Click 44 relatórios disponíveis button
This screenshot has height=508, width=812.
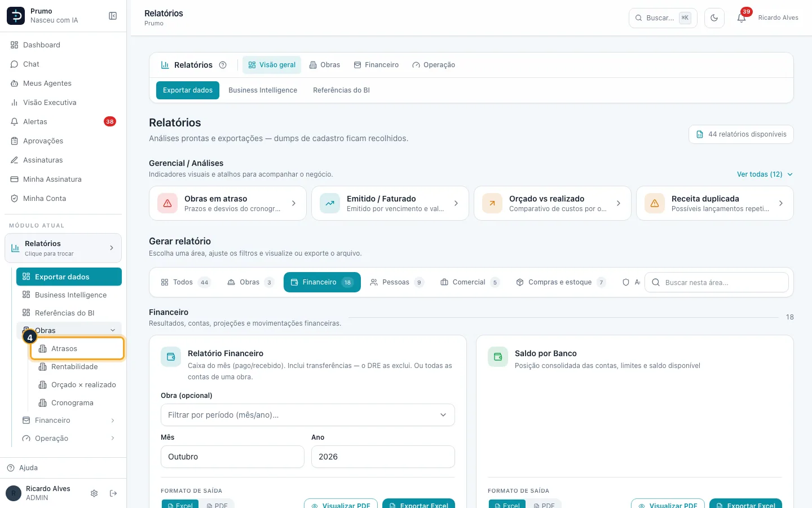click(x=741, y=134)
